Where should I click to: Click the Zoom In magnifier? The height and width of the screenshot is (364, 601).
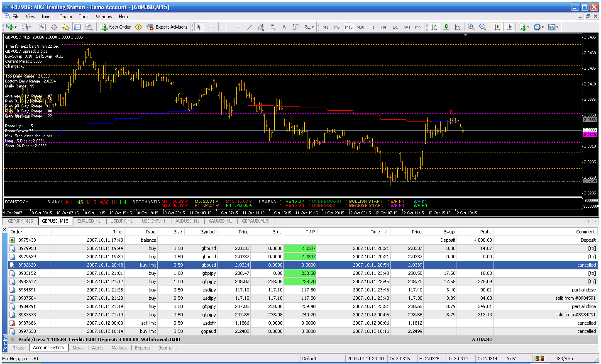click(x=471, y=27)
